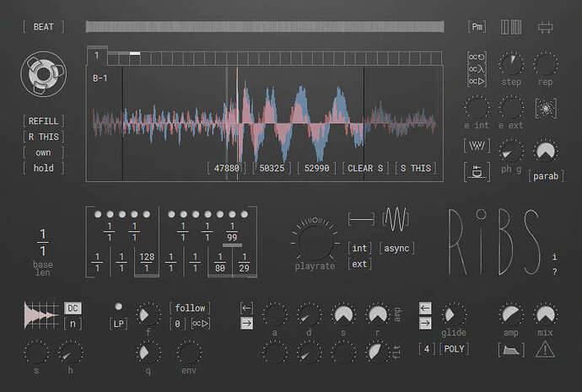Click the base len 1/1 value

[43, 243]
